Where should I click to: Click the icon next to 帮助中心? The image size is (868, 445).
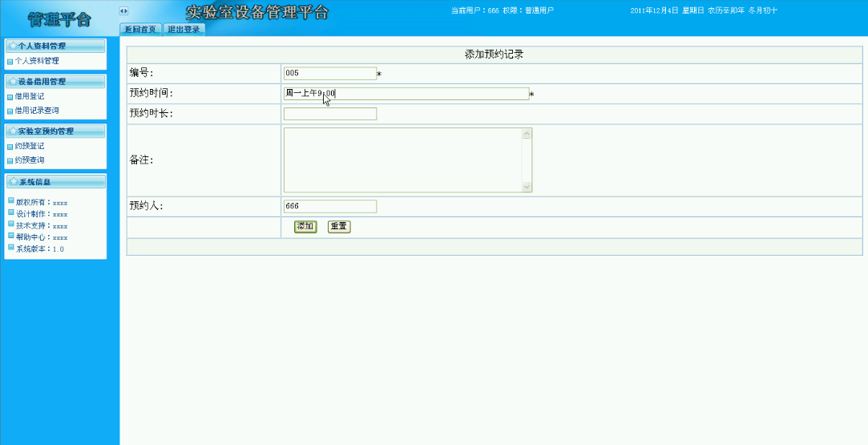[11, 235]
